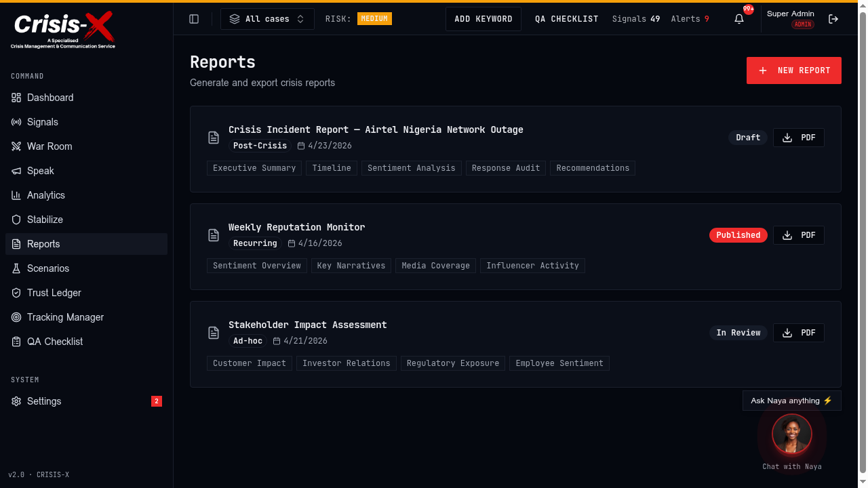Open the Trust Ledger menu label

[54, 293]
